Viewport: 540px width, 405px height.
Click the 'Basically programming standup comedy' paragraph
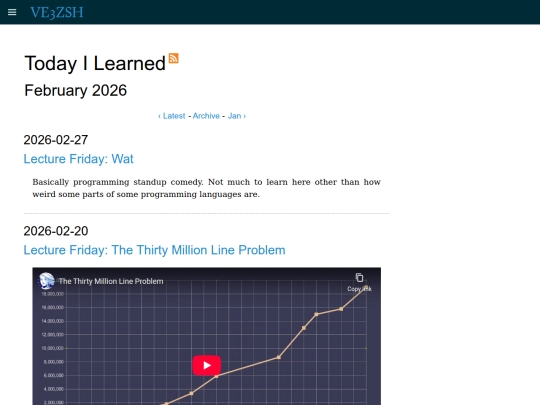(x=206, y=188)
